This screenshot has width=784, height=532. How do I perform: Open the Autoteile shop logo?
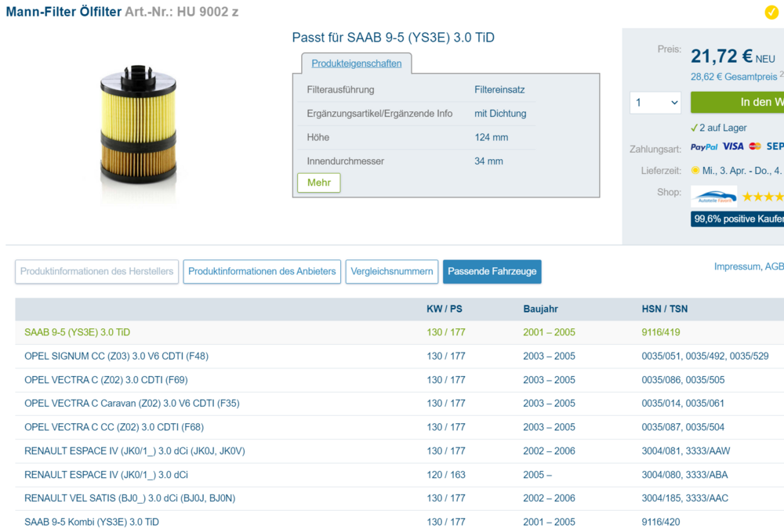click(713, 197)
